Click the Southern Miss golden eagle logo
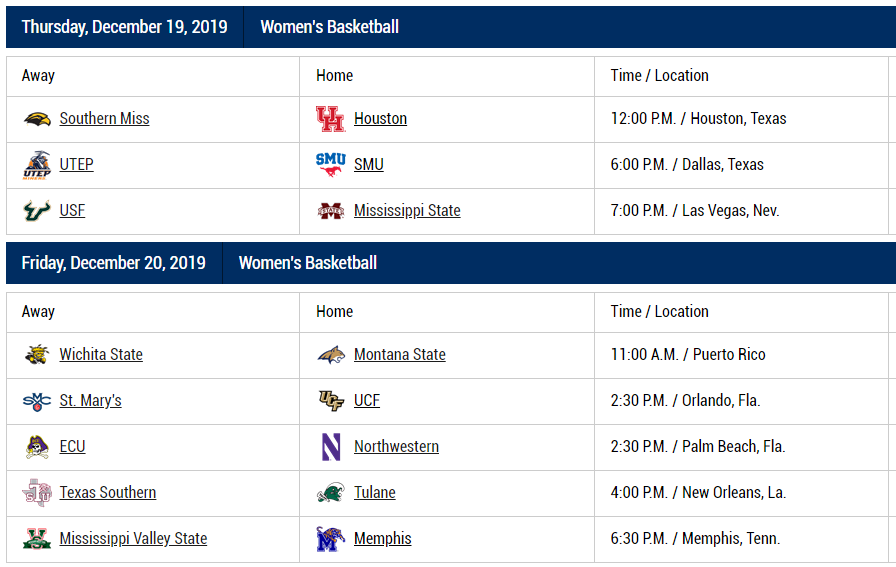This screenshot has width=896, height=567. 37,119
